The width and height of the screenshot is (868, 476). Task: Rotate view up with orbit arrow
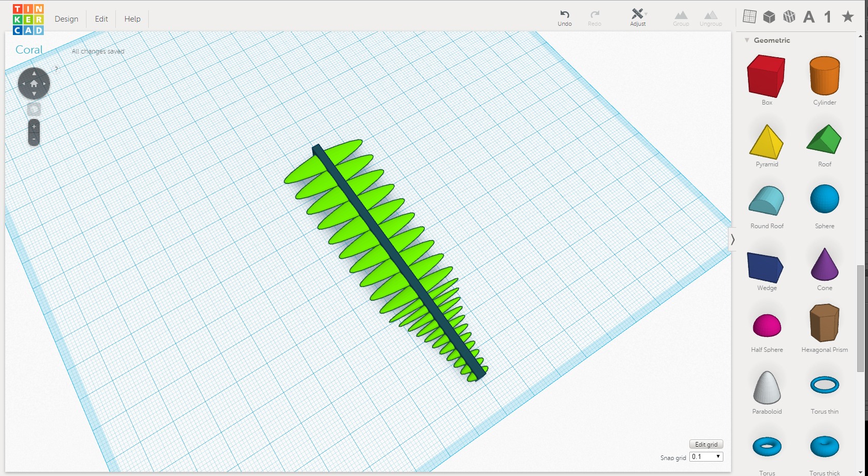tap(34, 73)
